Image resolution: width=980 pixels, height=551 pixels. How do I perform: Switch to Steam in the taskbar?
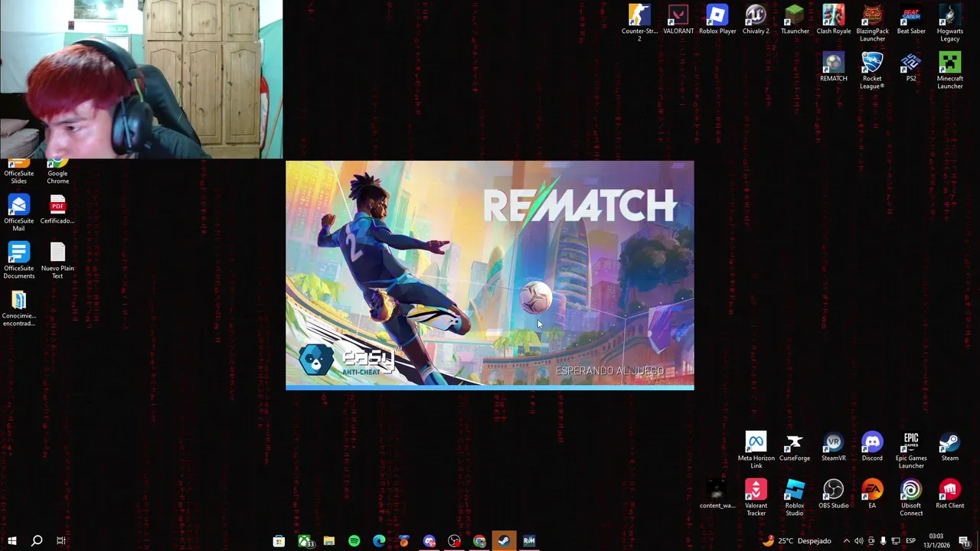[x=504, y=541]
